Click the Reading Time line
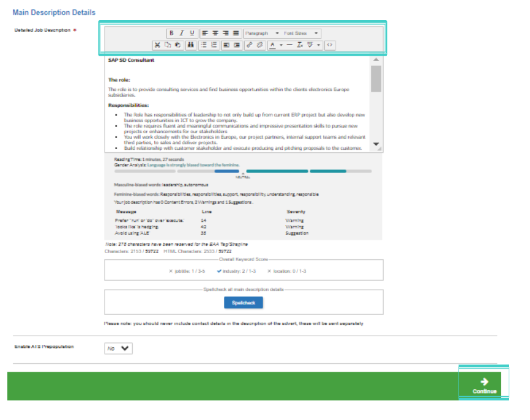Viewport: 530px width, 420px height. [x=149, y=160]
